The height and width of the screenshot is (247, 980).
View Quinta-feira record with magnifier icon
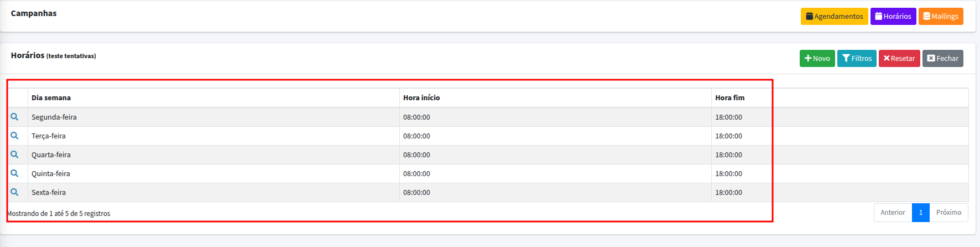(14, 173)
